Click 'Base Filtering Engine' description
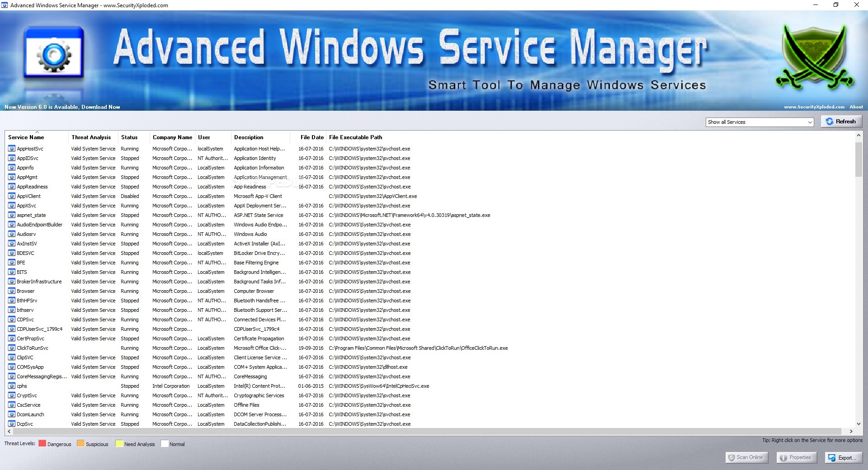Screen dimensions: 868x470 pyautogui.click(x=256, y=263)
